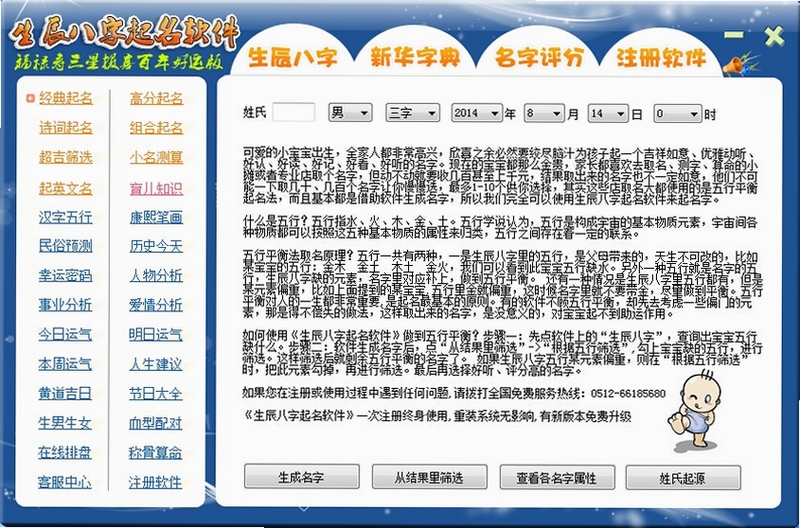Focus the 姓氏 surname input field
Image resolution: width=800 pixels, height=528 pixels.
coord(293,112)
